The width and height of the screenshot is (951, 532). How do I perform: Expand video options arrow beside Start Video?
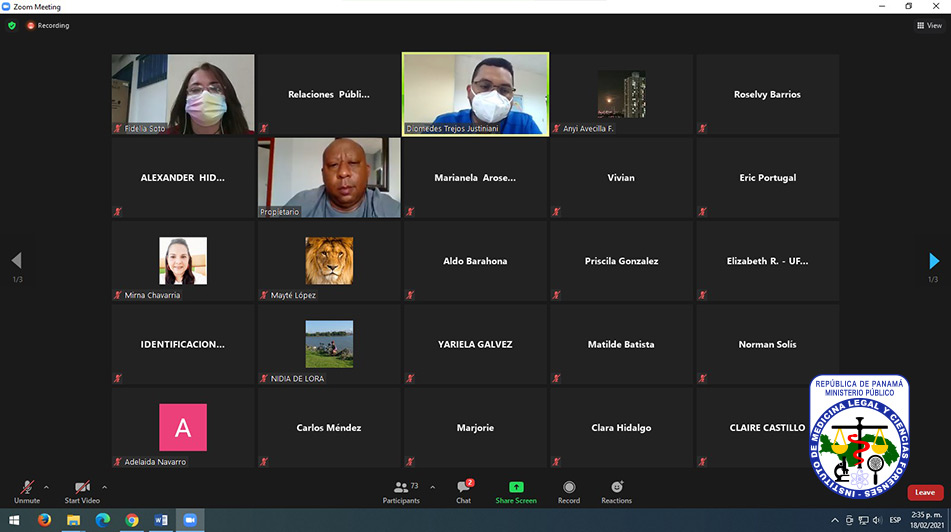pyautogui.click(x=104, y=487)
